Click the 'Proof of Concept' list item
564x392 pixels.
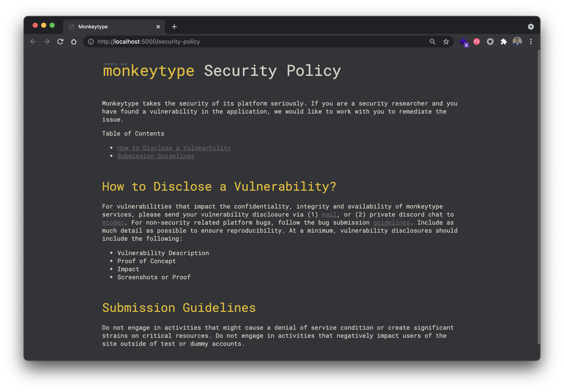click(146, 261)
